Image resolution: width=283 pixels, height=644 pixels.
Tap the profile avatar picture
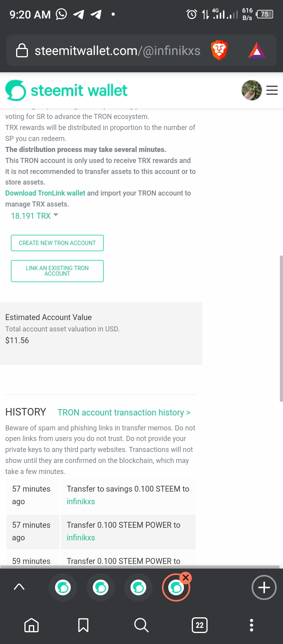[252, 90]
